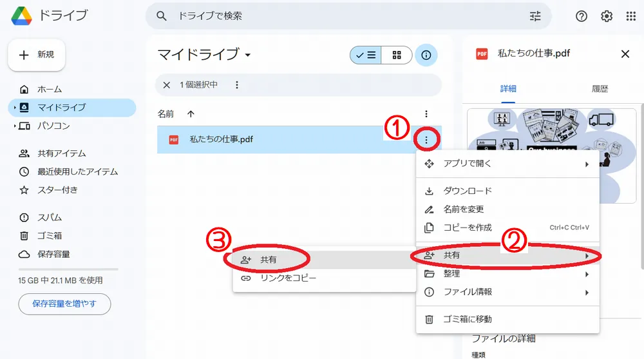
Task: Open the help question mark icon
Action: point(582,16)
